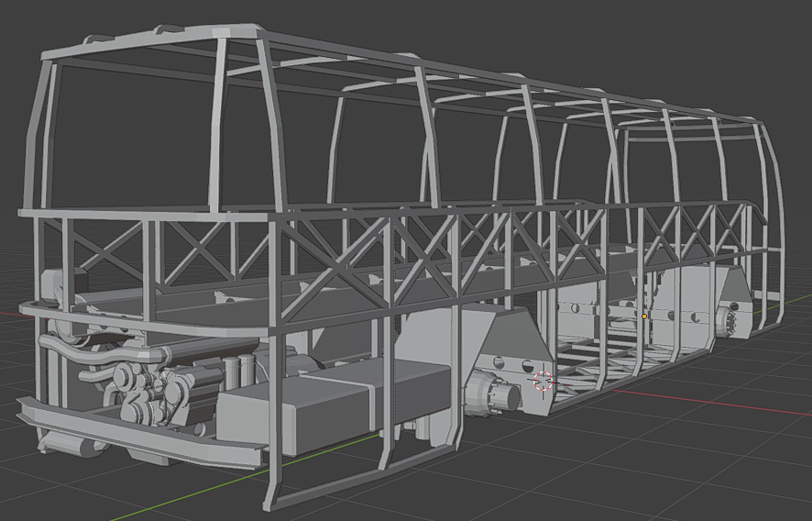The image size is (812, 521).
Task: Select the wheel hub beside the 3D cursor
Action: tap(492, 395)
